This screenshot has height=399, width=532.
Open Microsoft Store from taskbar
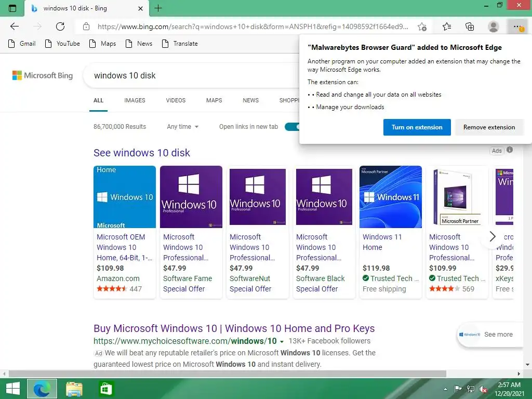coord(106,389)
